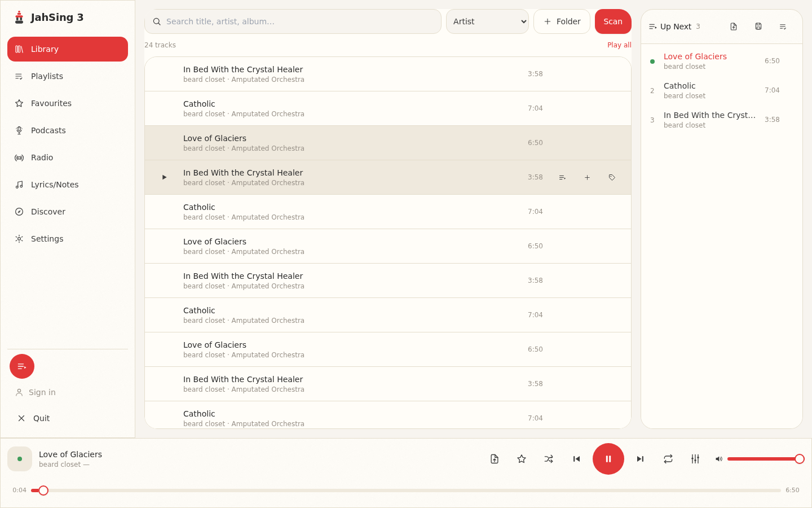Skip to the previous track
Screen dimensions: 812x508
point(576,459)
